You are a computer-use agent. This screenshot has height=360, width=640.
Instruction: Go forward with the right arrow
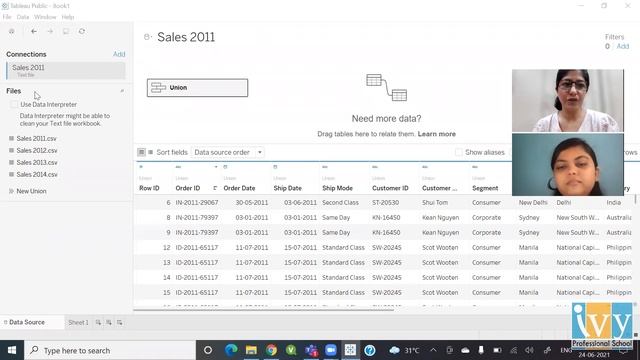[50, 31]
